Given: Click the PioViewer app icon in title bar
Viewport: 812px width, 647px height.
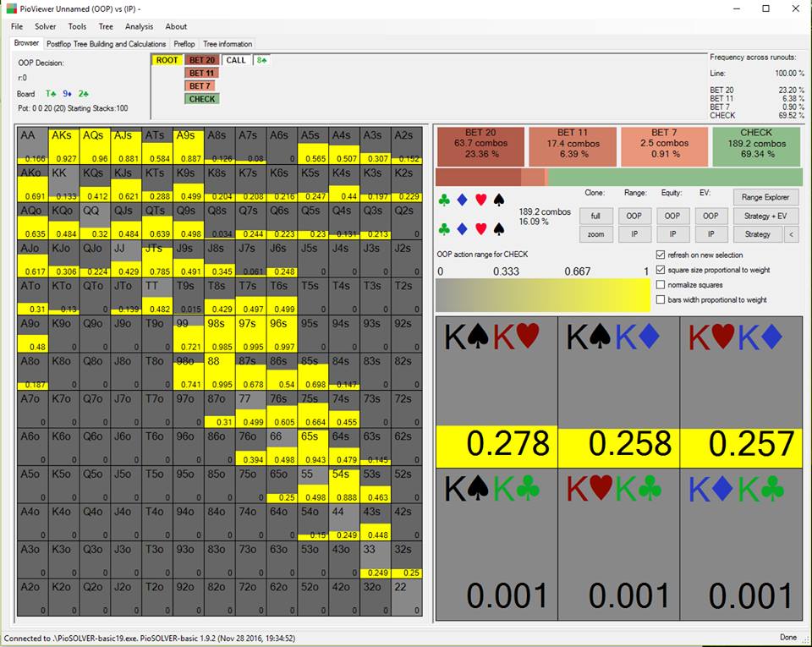Looking at the screenshot, I should [x=11, y=8].
